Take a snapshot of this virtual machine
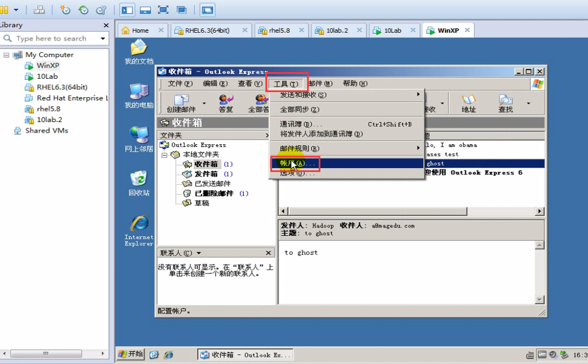This screenshot has width=588, height=364. coord(65,10)
